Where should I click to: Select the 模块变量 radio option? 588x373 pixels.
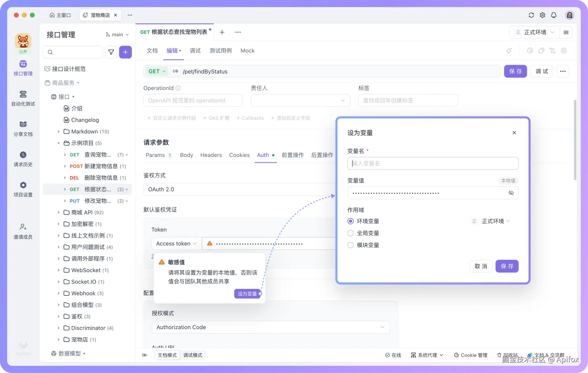(x=350, y=245)
